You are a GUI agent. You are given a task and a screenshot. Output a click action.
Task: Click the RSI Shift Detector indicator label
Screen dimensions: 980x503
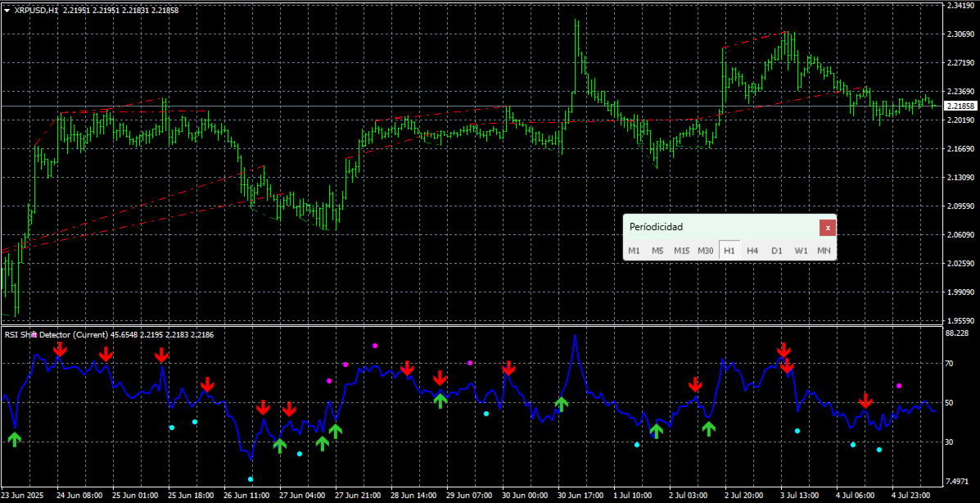click(56, 335)
